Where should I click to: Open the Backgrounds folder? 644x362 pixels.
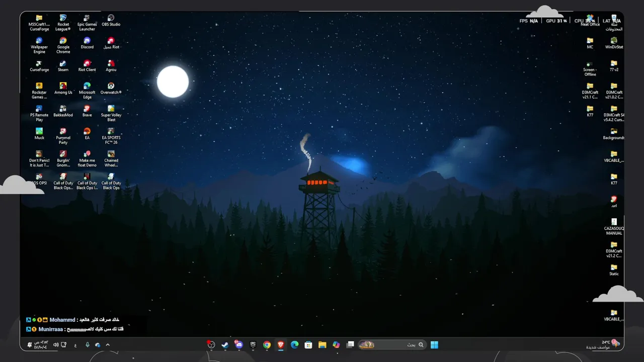614,134
